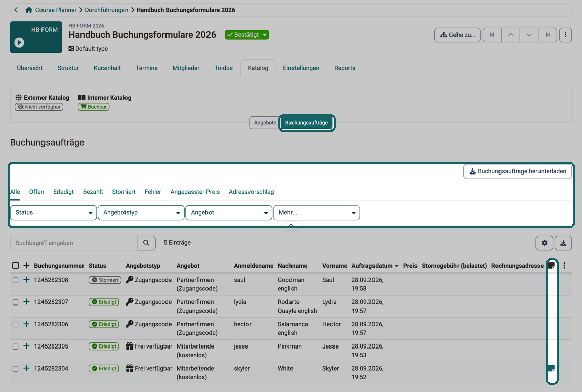The height and width of the screenshot is (392, 582).
Task: Expand all rows via header plus icon
Action: coord(26,265)
